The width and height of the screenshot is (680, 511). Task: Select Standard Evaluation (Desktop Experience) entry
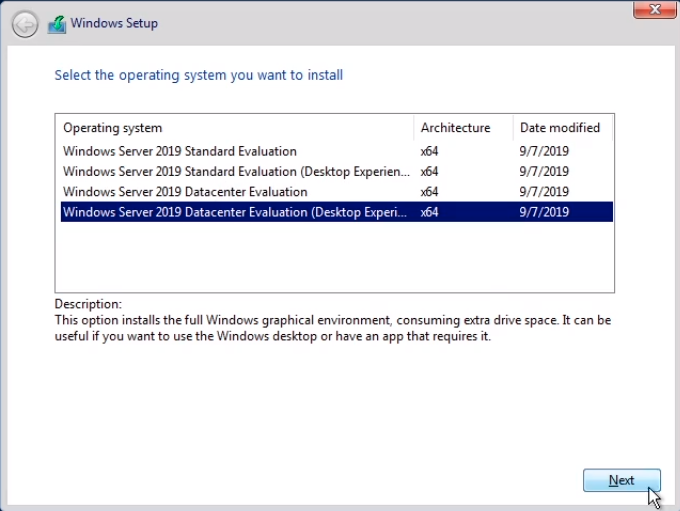click(337, 171)
